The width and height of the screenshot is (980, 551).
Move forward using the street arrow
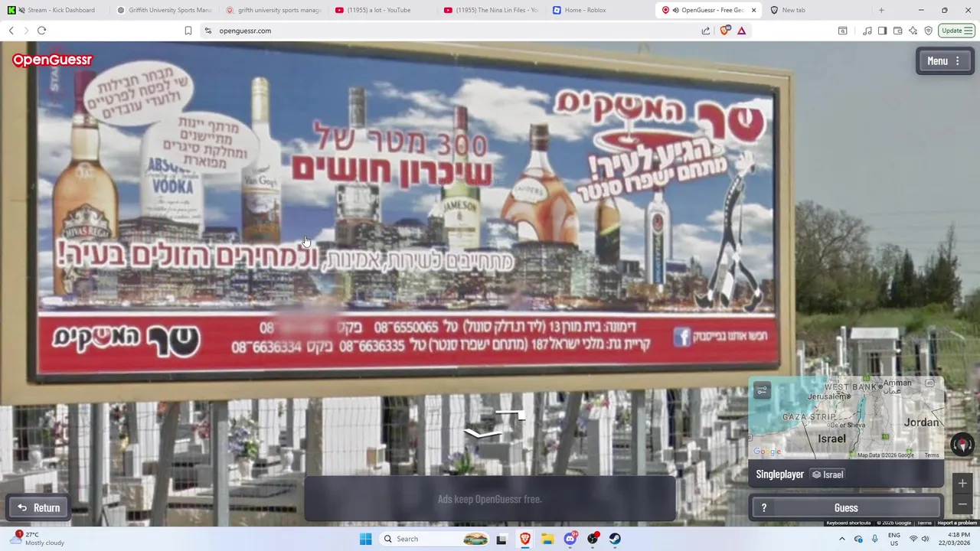click(511, 416)
